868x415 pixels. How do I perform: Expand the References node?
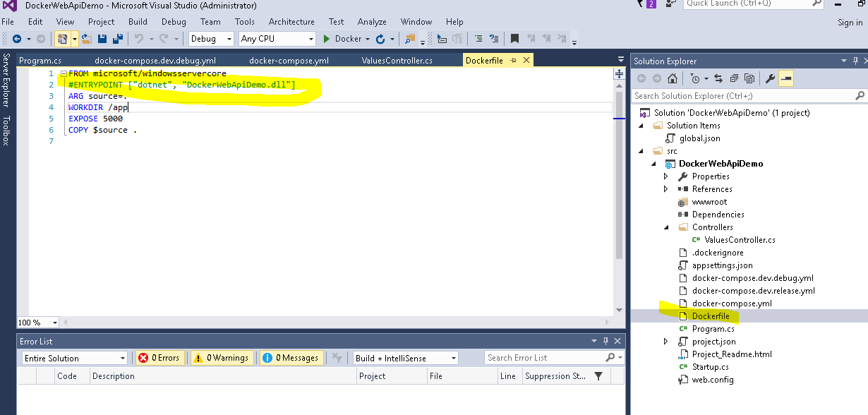(665, 189)
